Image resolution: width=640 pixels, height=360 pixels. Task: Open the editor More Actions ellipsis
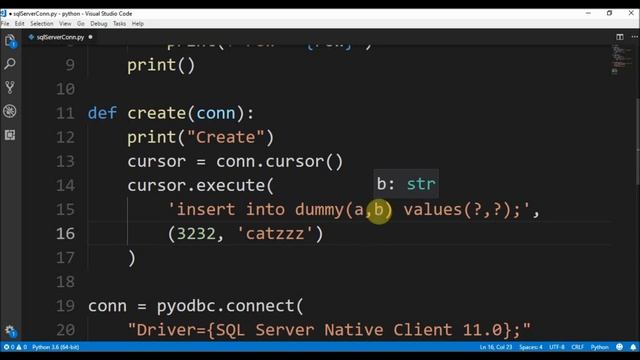tap(634, 37)
